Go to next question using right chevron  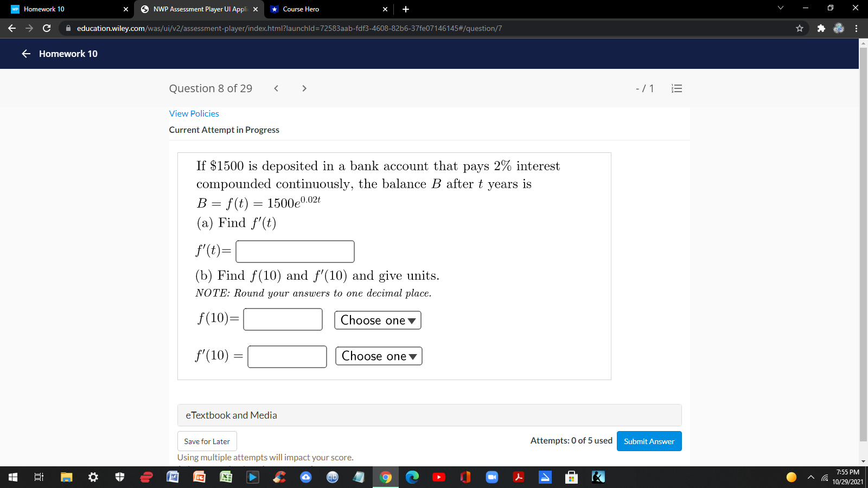click(x=304, y=88)
